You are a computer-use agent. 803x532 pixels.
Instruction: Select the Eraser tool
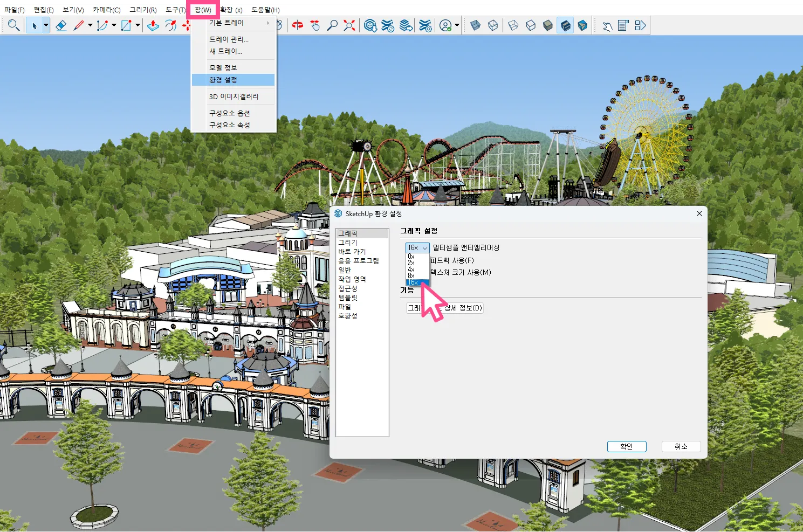click(61, 25)
